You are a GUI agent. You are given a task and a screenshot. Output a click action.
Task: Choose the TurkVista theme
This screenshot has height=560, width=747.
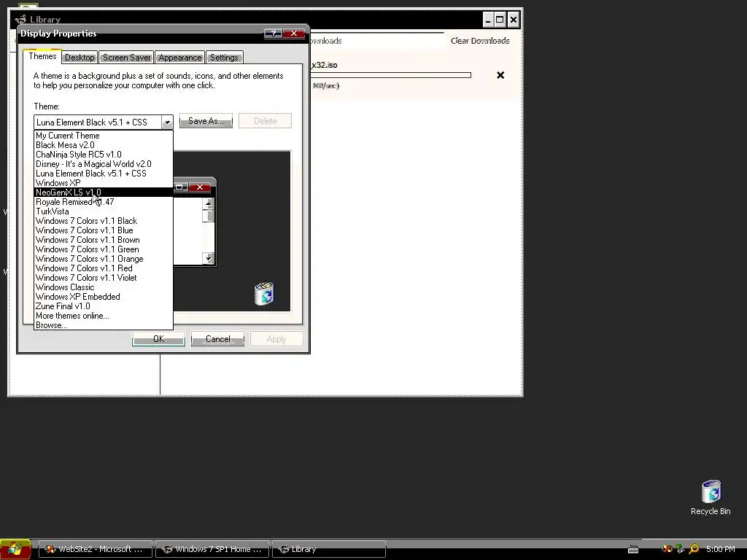[104, 211]
